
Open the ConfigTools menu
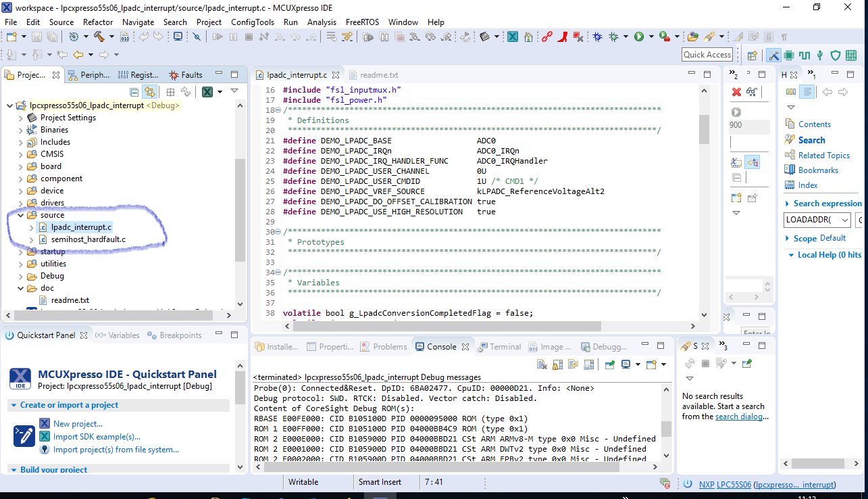[252, 22]
